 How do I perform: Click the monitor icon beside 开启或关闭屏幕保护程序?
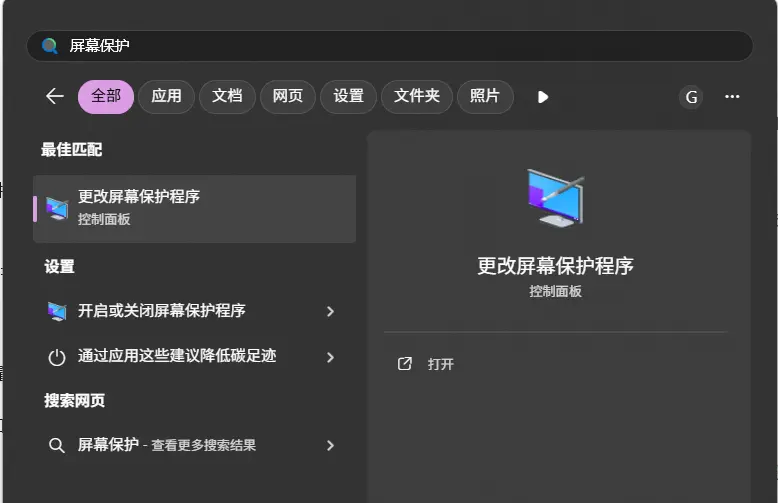(x=57, y=311)
